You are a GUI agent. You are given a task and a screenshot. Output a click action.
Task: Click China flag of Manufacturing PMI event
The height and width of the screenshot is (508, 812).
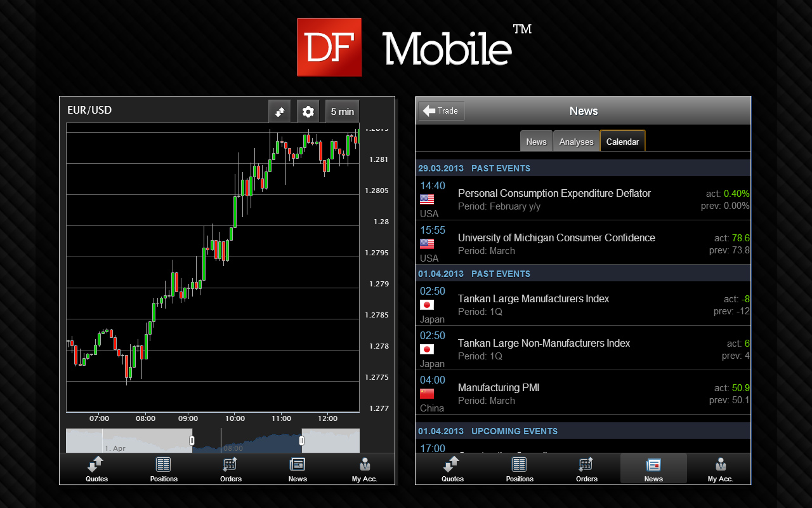point(427,394)
